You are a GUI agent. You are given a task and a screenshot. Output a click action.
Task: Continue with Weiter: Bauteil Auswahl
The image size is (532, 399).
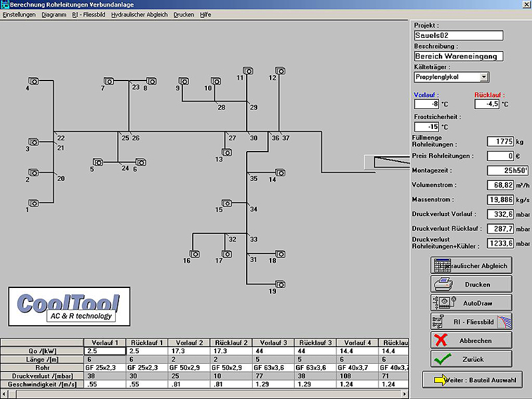tap(471, 380)
